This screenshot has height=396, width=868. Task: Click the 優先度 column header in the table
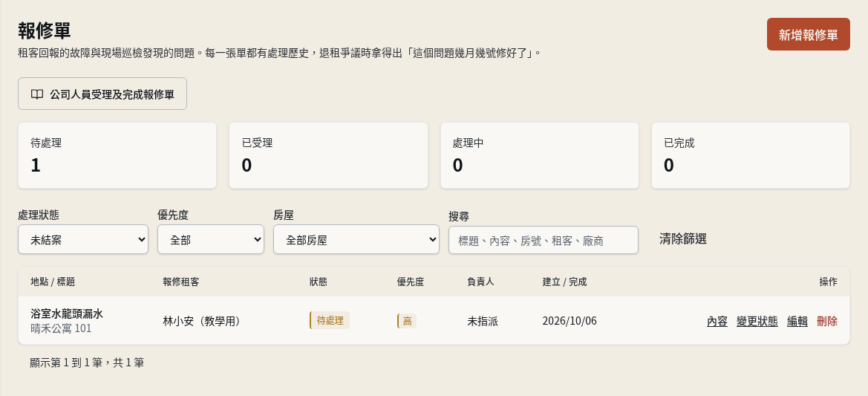[411, 282]
